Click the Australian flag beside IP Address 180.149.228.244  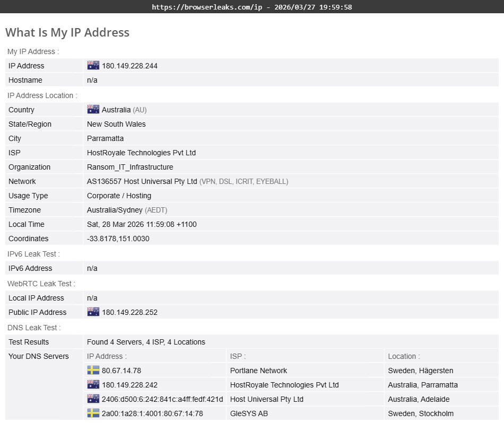pyautogui.click(x=93, y=65)
